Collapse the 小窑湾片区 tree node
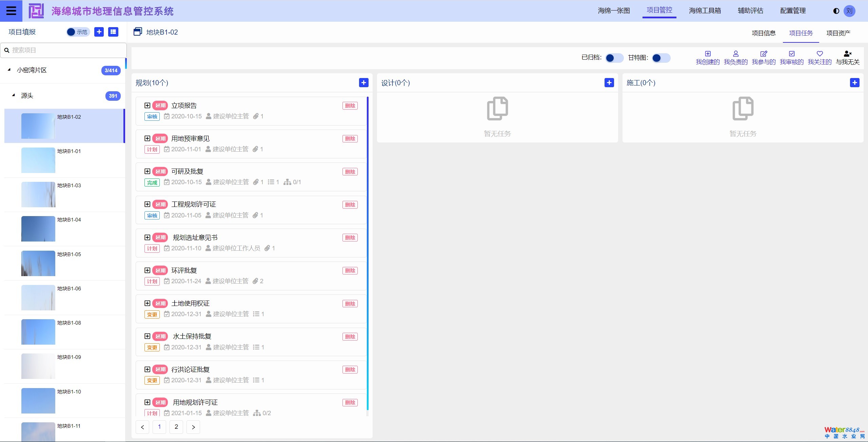The height and width of the screenshot is (442, 868). pos(9,70)
